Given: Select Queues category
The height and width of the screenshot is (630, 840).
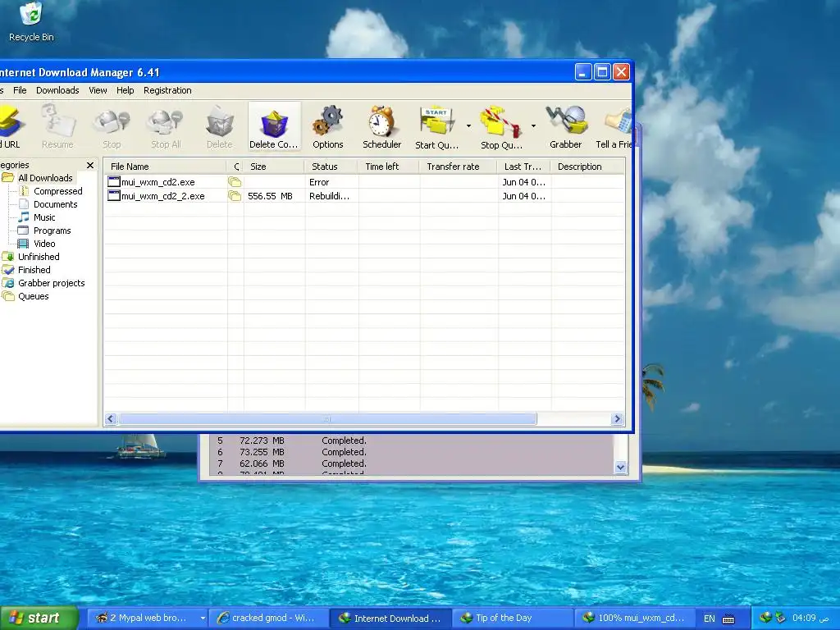Looking at the screenshot, I should coord(33,296).
